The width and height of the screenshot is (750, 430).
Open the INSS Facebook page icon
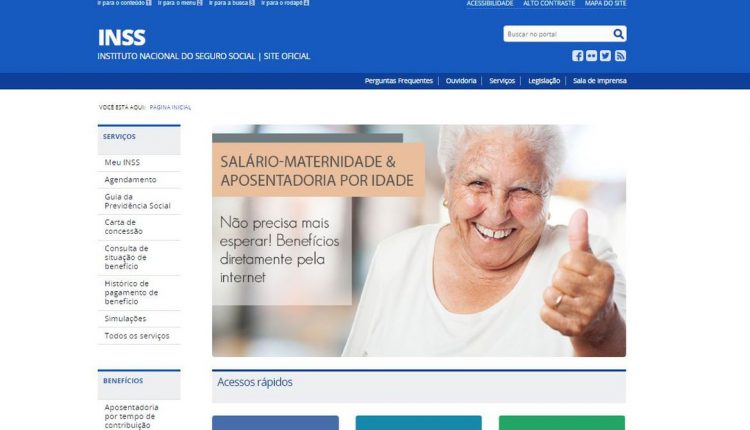(577, 56)
